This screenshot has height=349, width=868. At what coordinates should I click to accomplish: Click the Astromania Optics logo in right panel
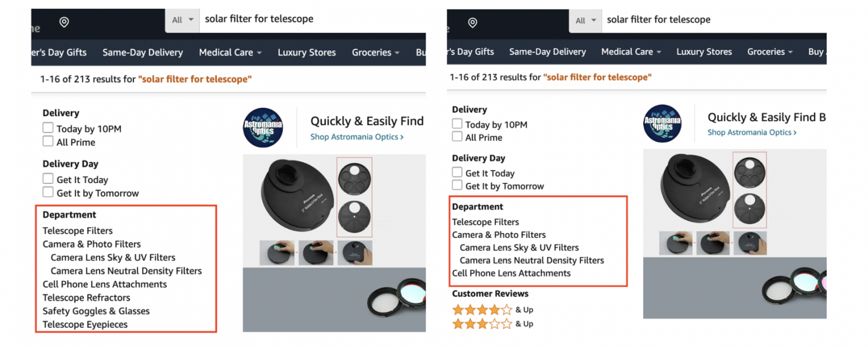pyautogui.click(x=663, y=123)
